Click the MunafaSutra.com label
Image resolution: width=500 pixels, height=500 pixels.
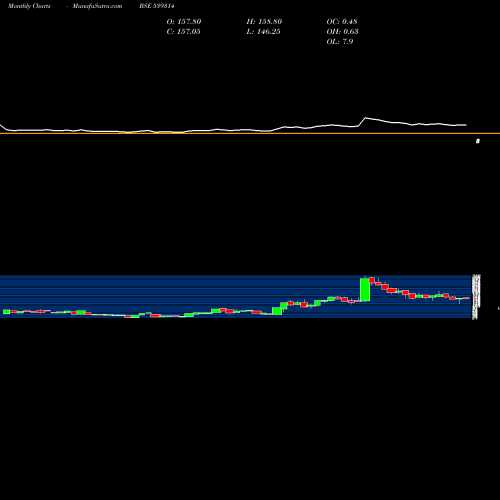(97, 6)
